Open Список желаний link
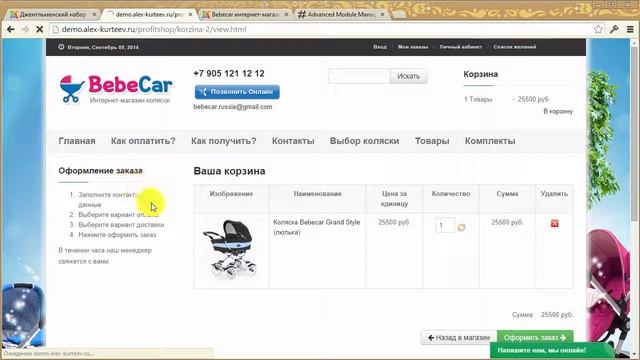This screenshot has width=640, height=360. point(514,47)
